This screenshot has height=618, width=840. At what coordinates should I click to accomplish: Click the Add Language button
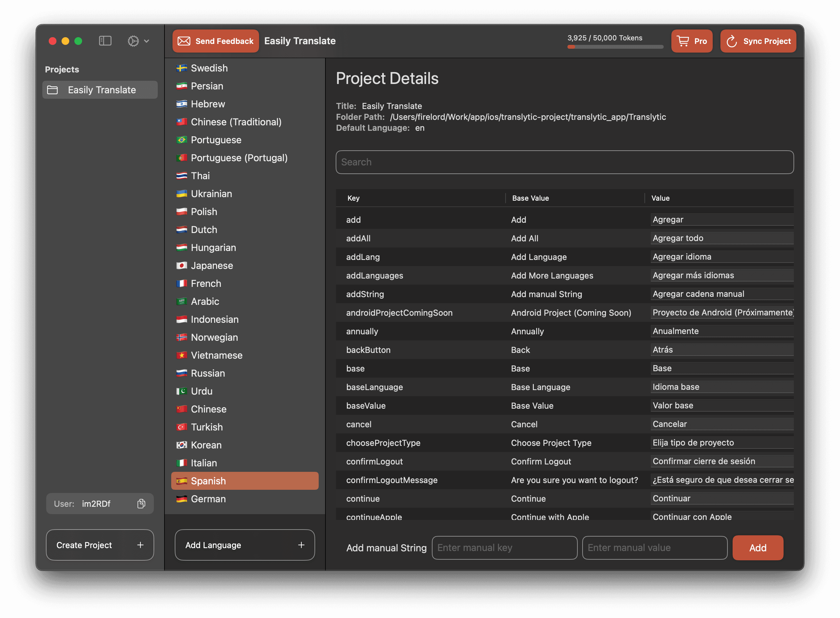tap(245, 545)
